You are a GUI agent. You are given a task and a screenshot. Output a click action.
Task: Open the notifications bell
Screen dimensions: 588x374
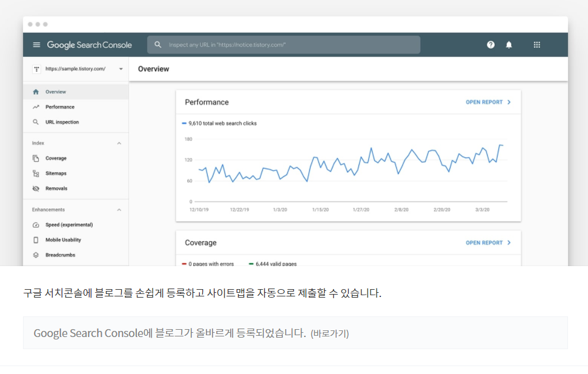[509, 45]
